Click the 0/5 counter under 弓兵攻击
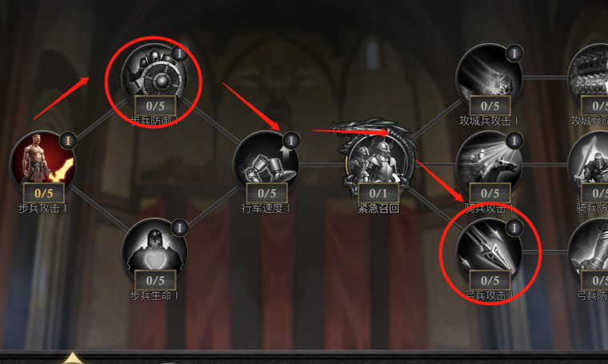 click(490, 280)
